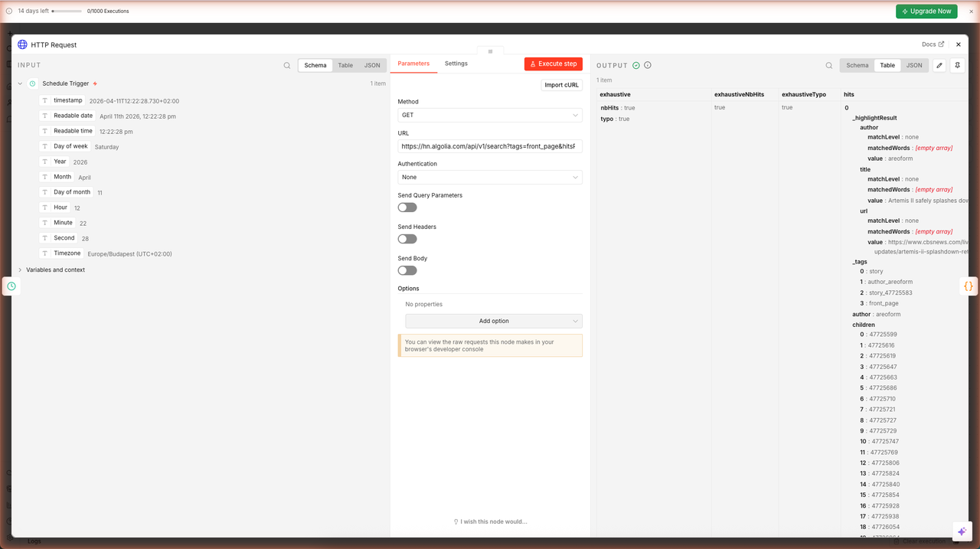
Task: Enable the Send Query Parameters toggle
Action: pyautogui.click(x=407, y=208)
